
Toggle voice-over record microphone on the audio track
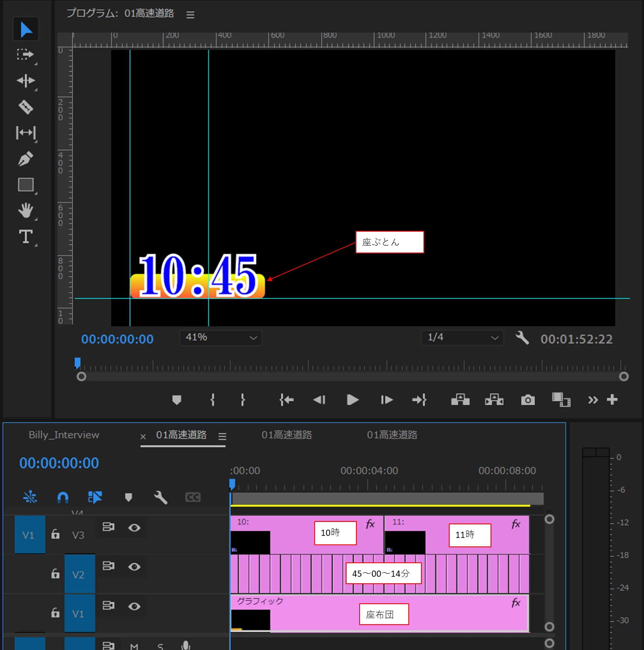(x=185, y=645)
